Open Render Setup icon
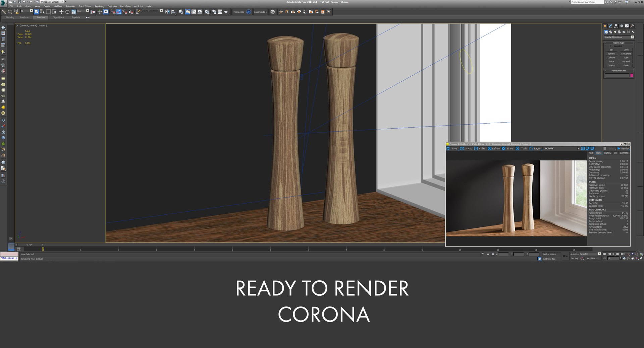The height and width of the screenshot is (348, 644). (214, 12)
